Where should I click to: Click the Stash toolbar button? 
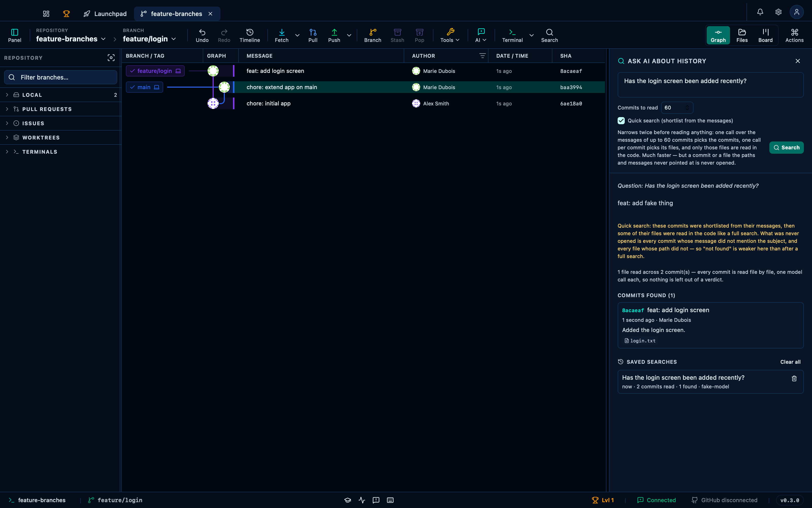397,35
